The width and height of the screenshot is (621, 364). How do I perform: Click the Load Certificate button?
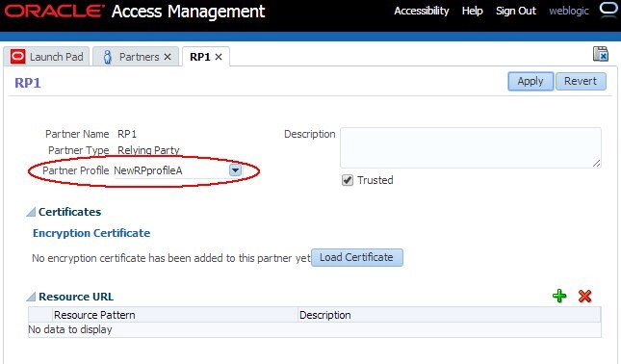coord(357,257)
